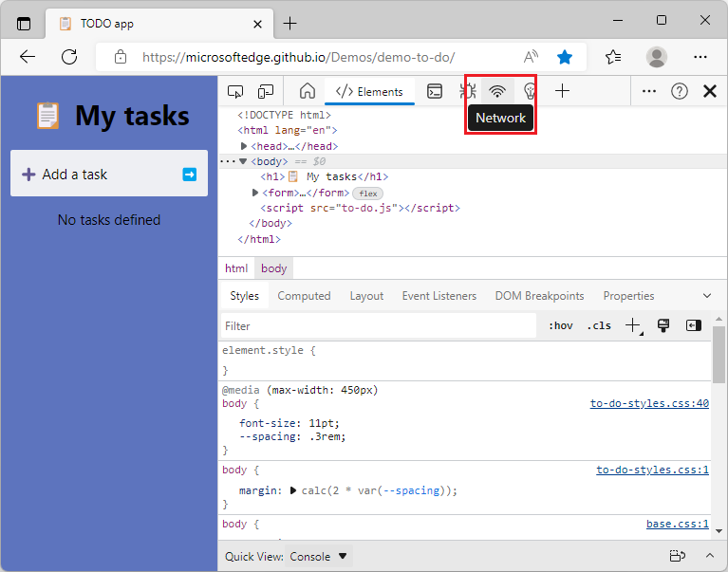
Task: Toggle device emulation icon in DevTools
Action: pos(266,91)
